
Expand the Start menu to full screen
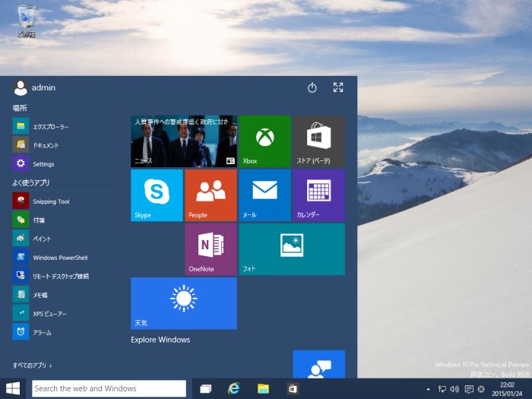[x=338, y=88]
